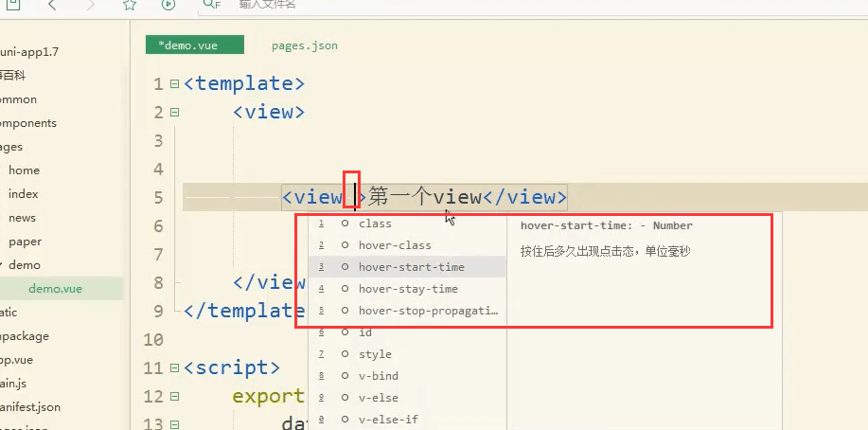The height and width of the screenshot is (430, 868).
Task: Click the run play-circle toolbar icon
Action: 168,5
